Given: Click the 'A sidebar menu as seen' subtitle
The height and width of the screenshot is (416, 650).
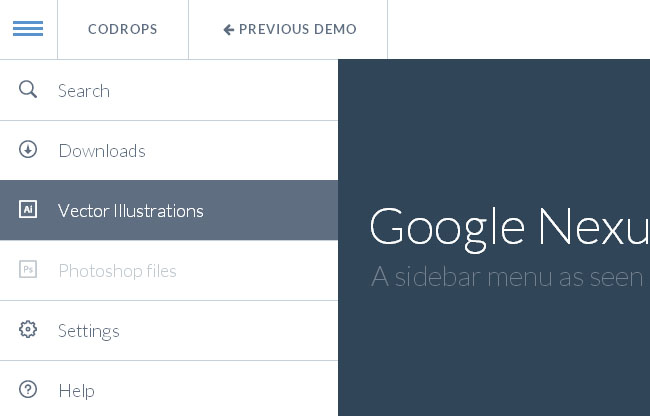Looking at the screenshot, I should (x=507, y=276).
